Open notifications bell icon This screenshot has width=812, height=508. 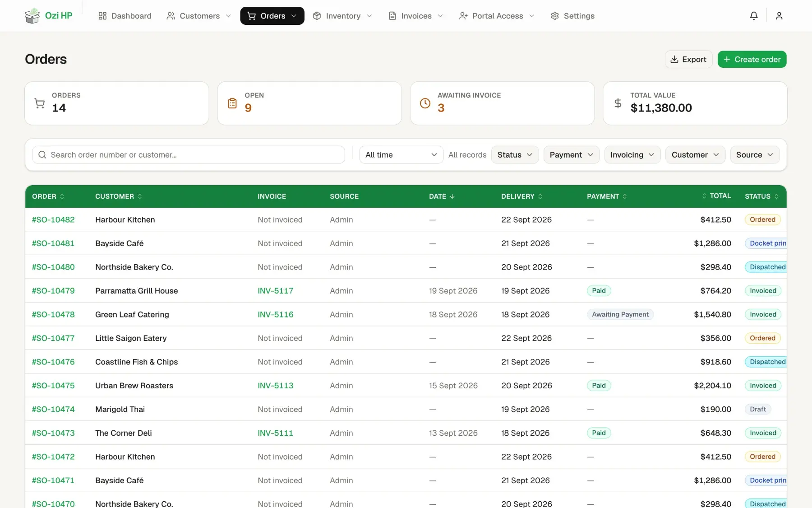tap(754, 16)
